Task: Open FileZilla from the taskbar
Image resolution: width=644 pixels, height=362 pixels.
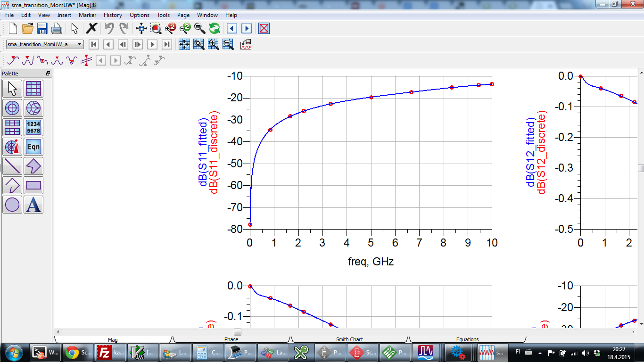Action: (110, 352)
